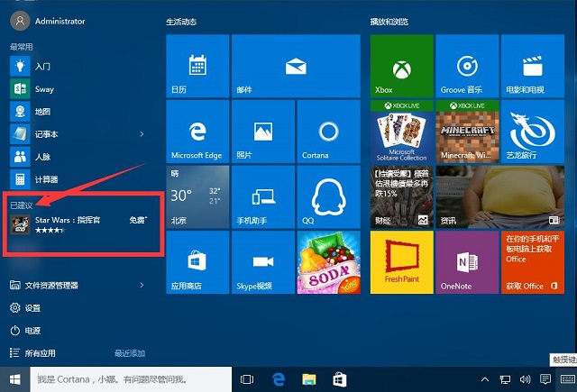Launch Microsoft Solitaire Collection tile
This screenshot has width=577, height=392.
coord(402,132)
